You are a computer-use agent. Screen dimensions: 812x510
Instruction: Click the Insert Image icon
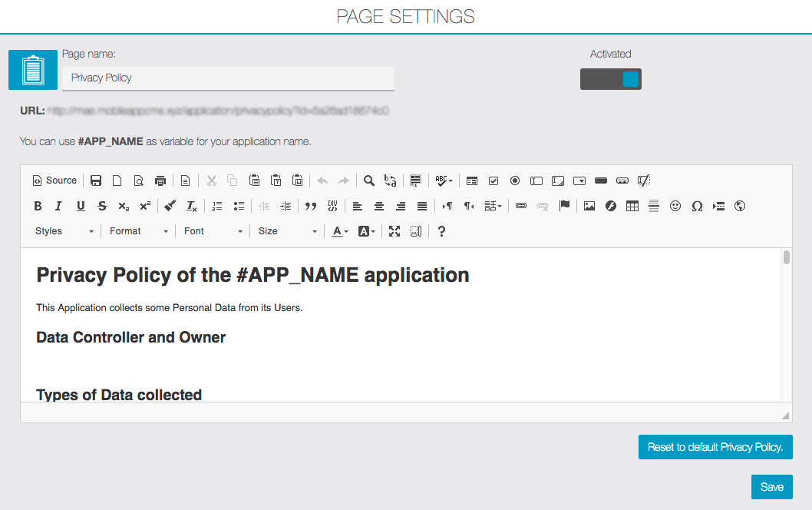tap(589, 206)
